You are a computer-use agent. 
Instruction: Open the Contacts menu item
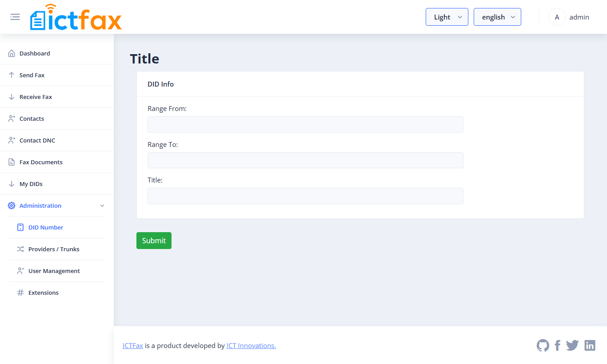click(x=57, y=119)
